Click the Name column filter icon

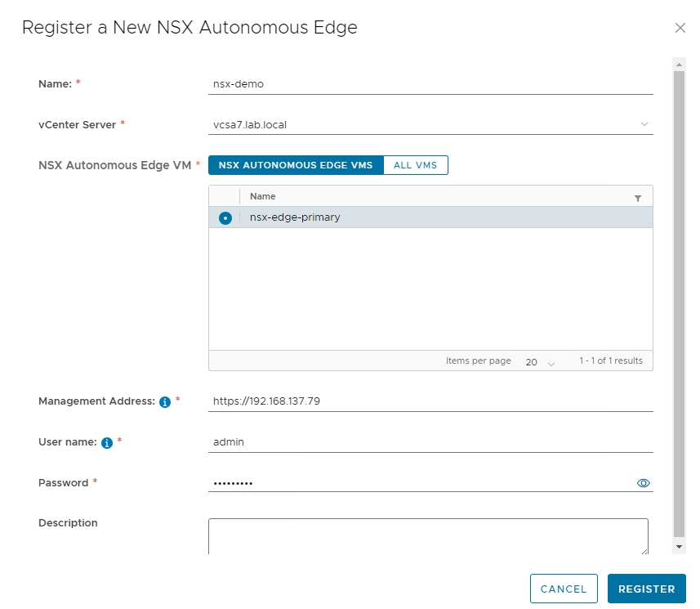(638, 198)
